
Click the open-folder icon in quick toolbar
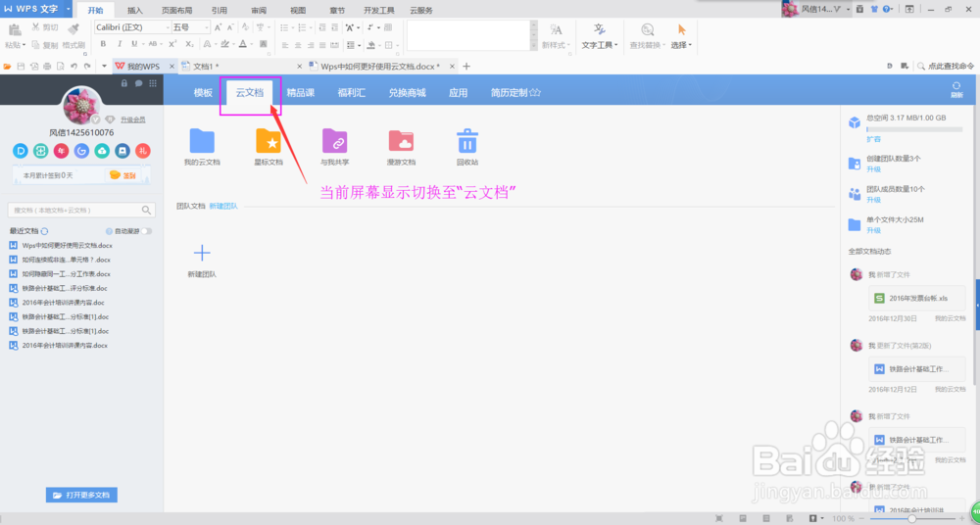point(8,67)
